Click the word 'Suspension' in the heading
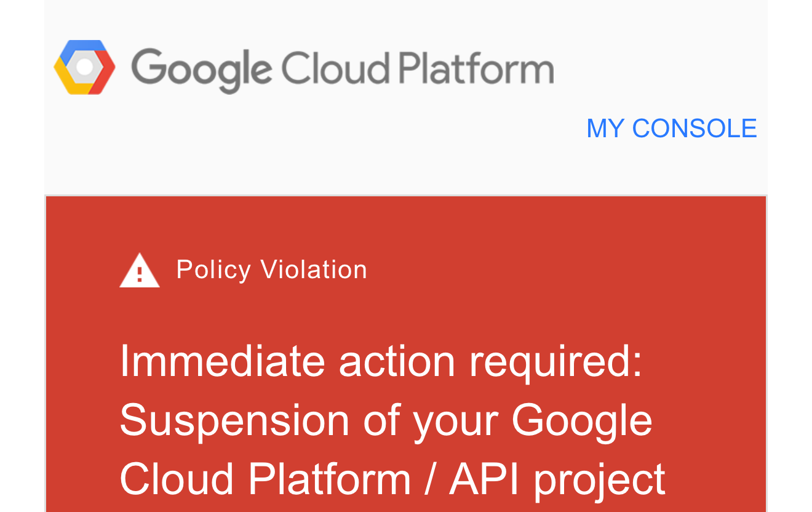The height and width of the screenshot is (512, 812). tap(234, 420)
